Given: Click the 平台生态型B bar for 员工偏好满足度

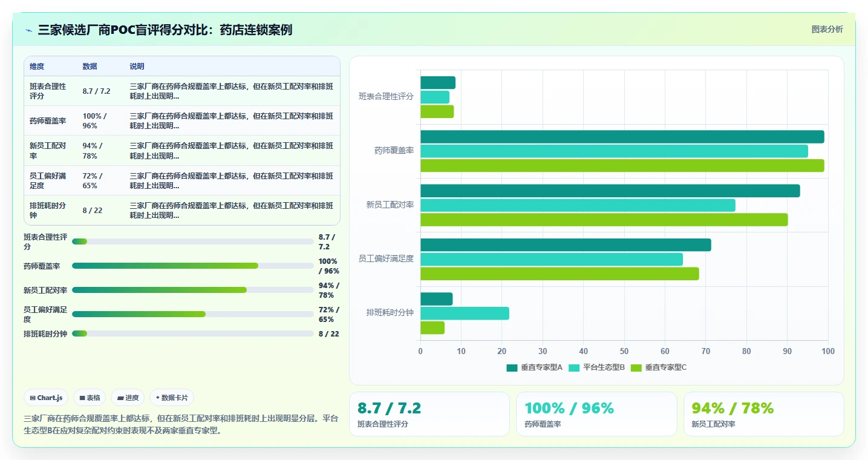Looking at the screenshot, I should pos(552,259).
